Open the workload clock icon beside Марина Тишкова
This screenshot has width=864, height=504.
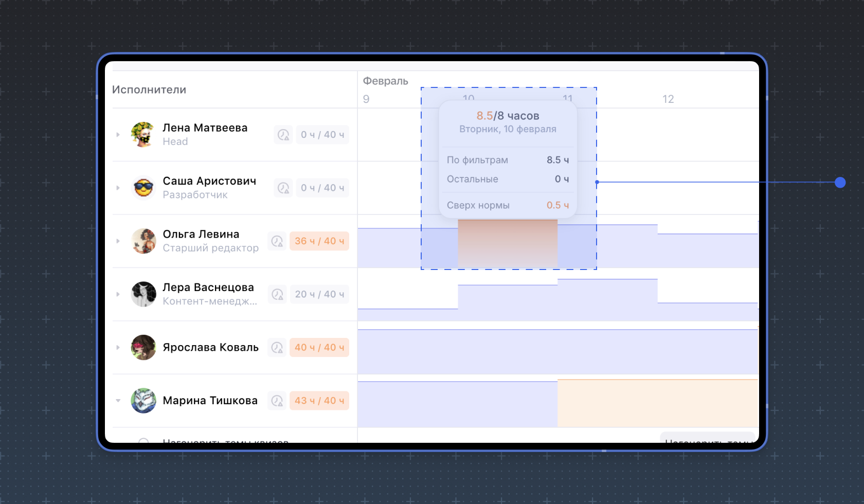pyautogui.click(x=277, y=401)
